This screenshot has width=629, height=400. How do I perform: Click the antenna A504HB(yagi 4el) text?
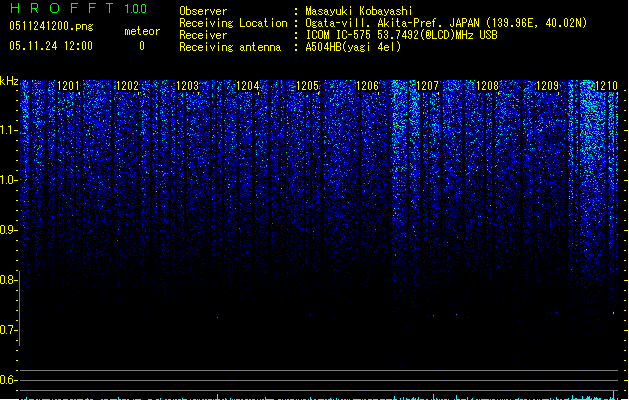353,47
